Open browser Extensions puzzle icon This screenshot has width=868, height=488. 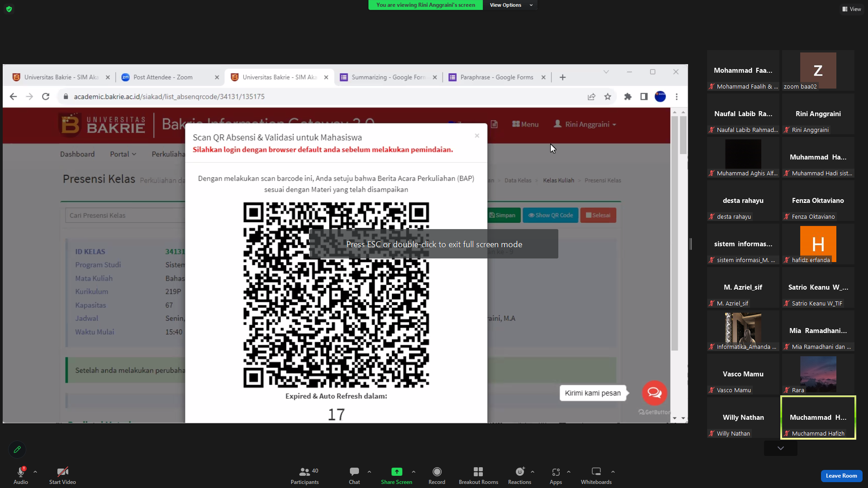(627, 97)
